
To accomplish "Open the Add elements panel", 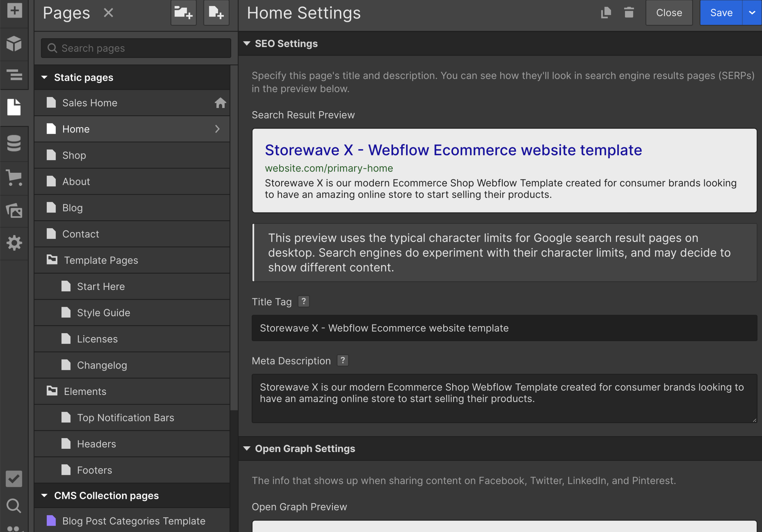I will 14,11.
